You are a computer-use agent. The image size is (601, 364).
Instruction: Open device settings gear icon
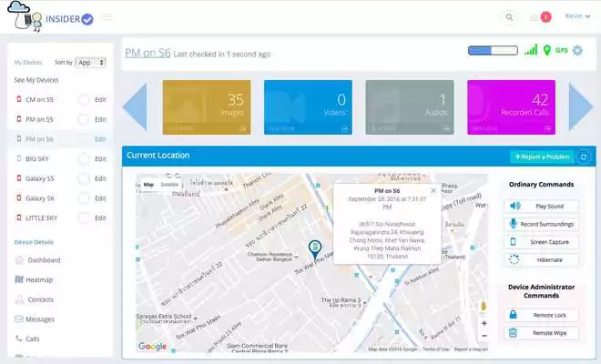click(x=577, y=50)
